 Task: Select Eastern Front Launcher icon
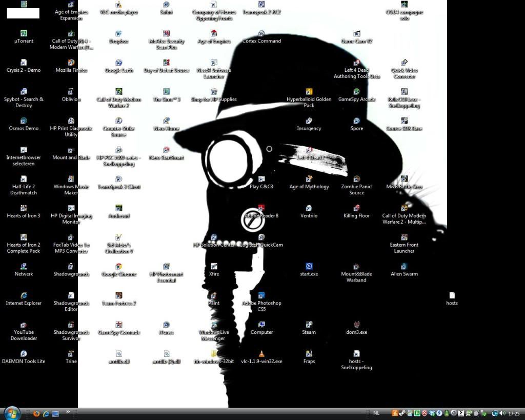[x=404, y=244]
